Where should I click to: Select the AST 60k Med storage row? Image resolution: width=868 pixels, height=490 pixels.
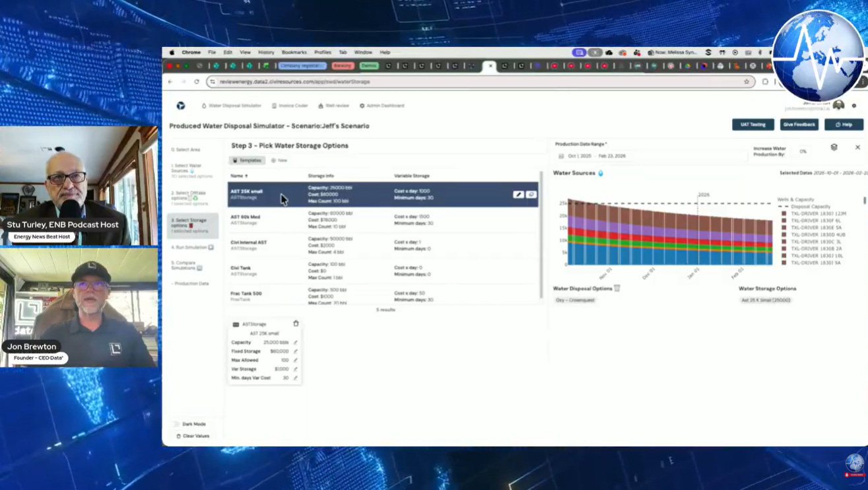[x=383, y=220]
